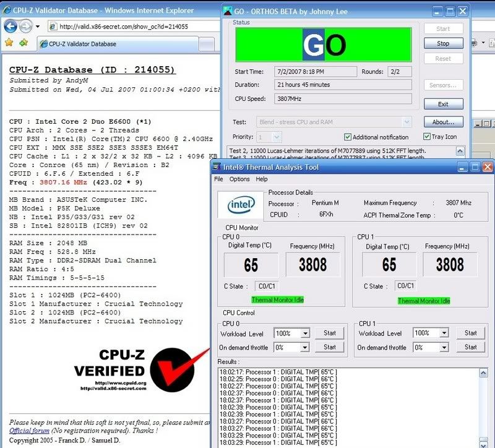Image resolution: width=495 pixels, height=448 pixels.
Task: Close the Intel Thermal Analysis Tool window
Action: point(488,167)
